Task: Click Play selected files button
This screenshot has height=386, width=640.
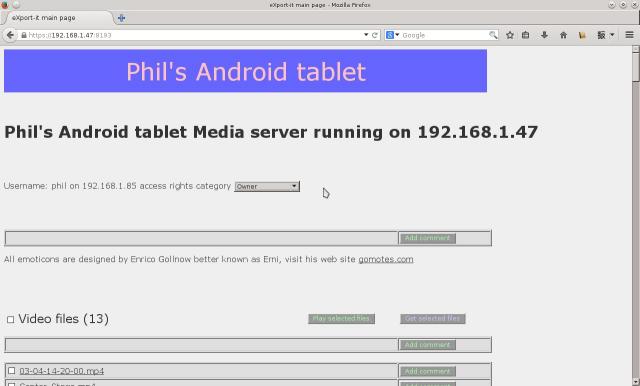Action: click(341, 318)
